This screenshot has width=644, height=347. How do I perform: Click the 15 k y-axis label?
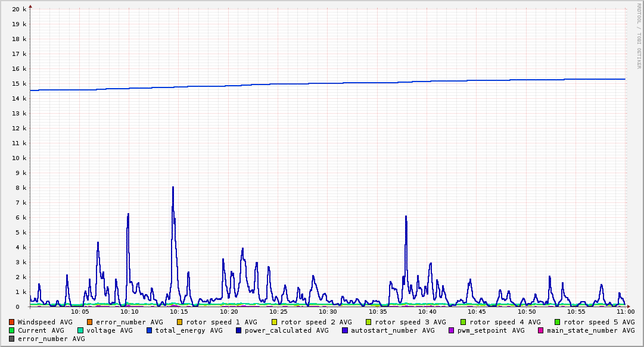pyautogui.click(x=19, y=84)
